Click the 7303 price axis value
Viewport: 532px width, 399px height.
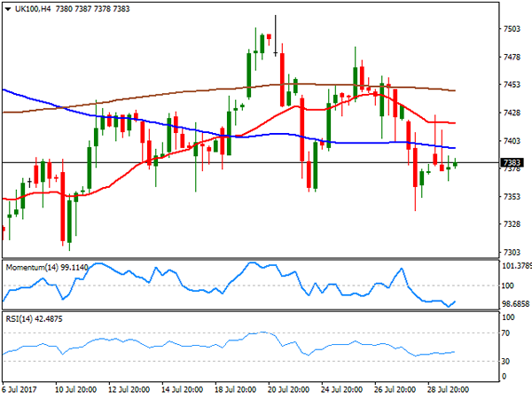click(512, 252)
